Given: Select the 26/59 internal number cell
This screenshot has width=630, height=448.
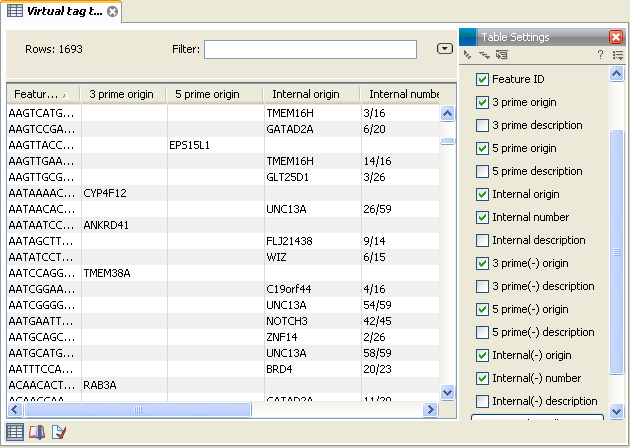Looking at the screenshot, I should pos(400,209).
